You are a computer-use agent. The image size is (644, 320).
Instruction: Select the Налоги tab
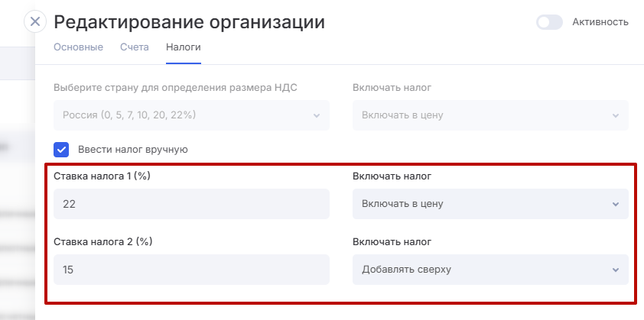tap(184, 47)
